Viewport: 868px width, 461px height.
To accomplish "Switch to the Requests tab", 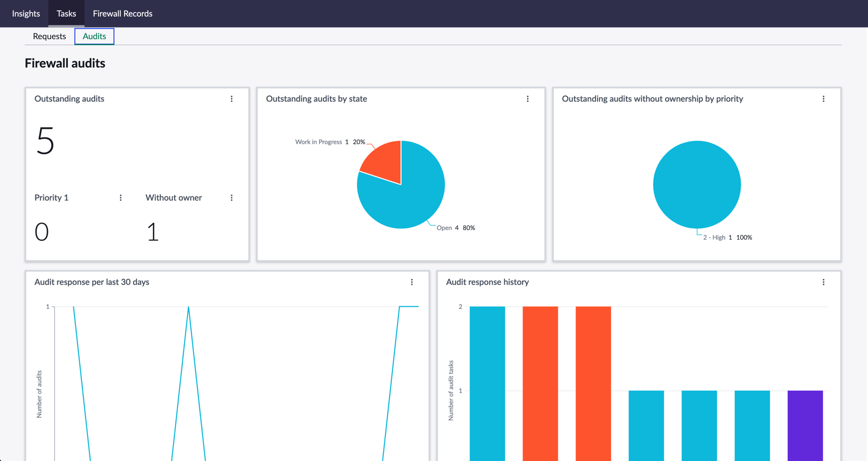I will 49,36.
